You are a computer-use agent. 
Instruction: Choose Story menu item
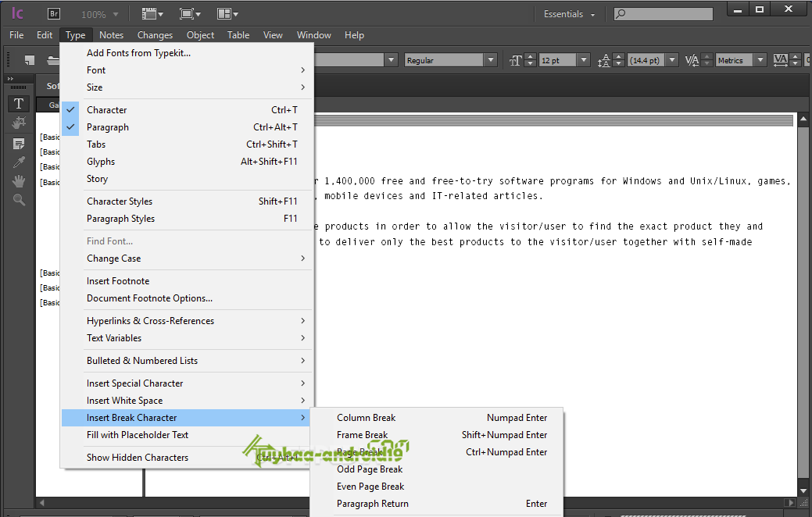pos(188,179)
